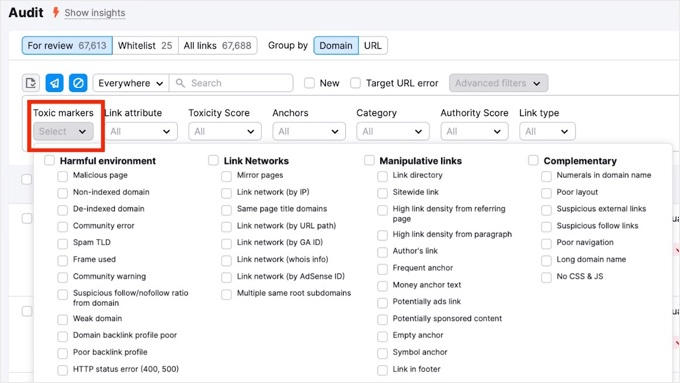Open the Link attribute dropdown
The height and width of the screenshot is (383, 680).
141,131
